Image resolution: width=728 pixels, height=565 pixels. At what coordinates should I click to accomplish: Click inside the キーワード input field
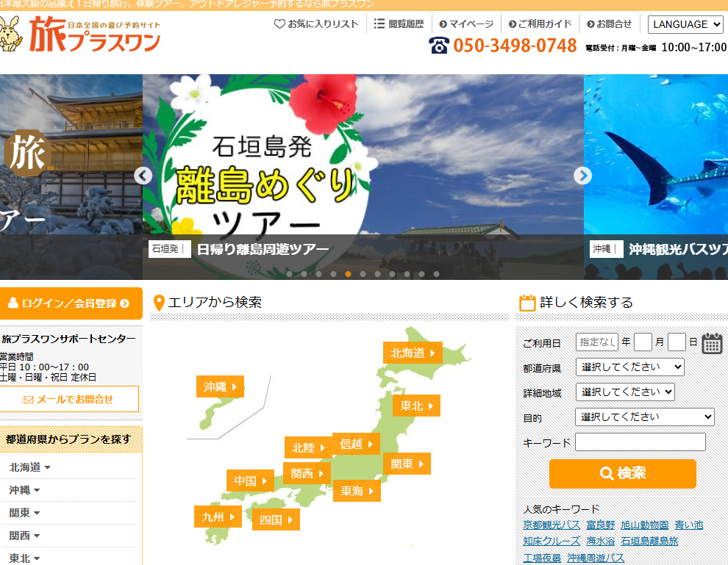point(640,442)
